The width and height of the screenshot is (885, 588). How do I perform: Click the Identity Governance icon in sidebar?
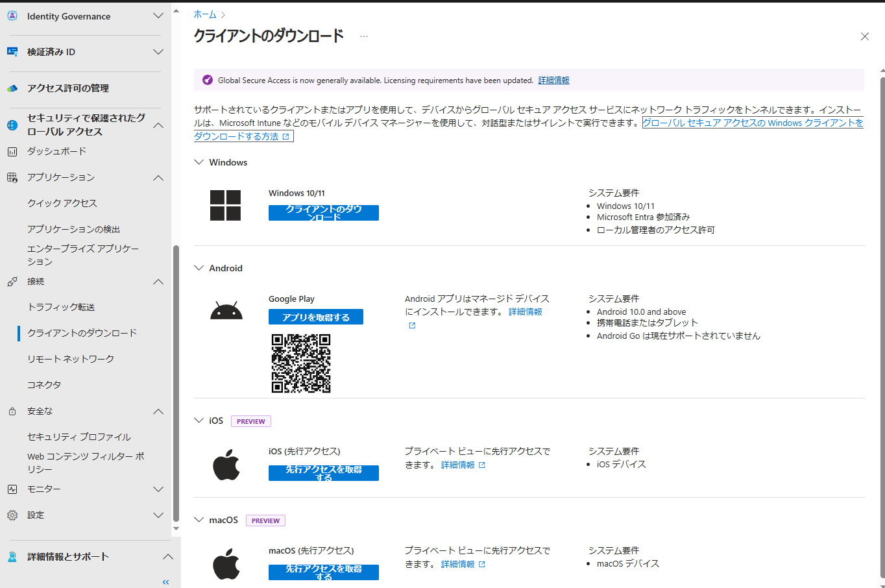pyautogui.click(x=12, y=16)
